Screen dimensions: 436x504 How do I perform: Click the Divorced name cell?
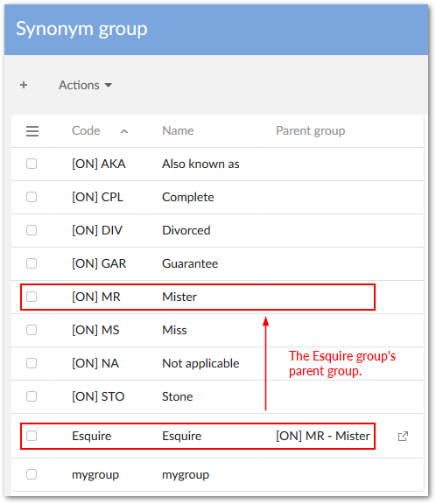coord(186,230)
